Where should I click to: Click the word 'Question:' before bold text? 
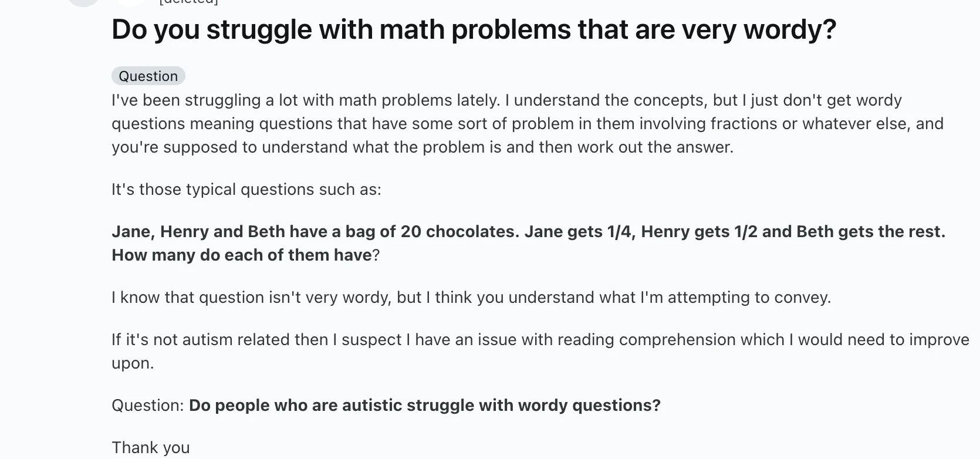click(x=148, y=406)
